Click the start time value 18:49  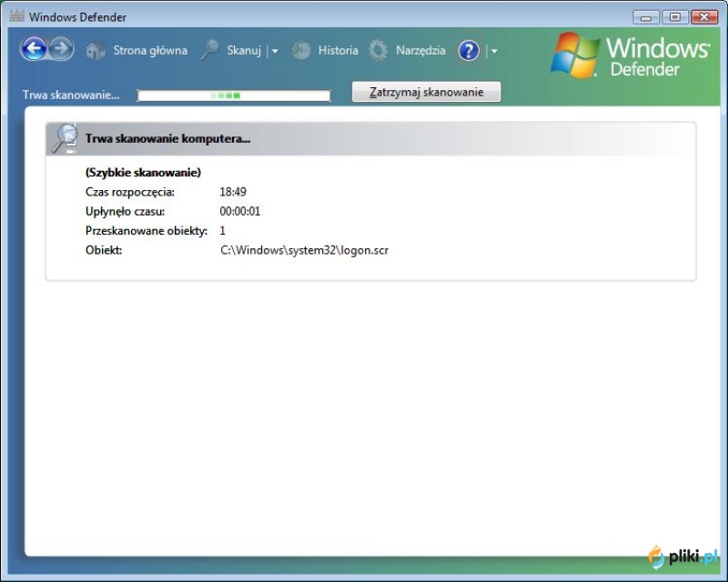(x=233, y=192)
